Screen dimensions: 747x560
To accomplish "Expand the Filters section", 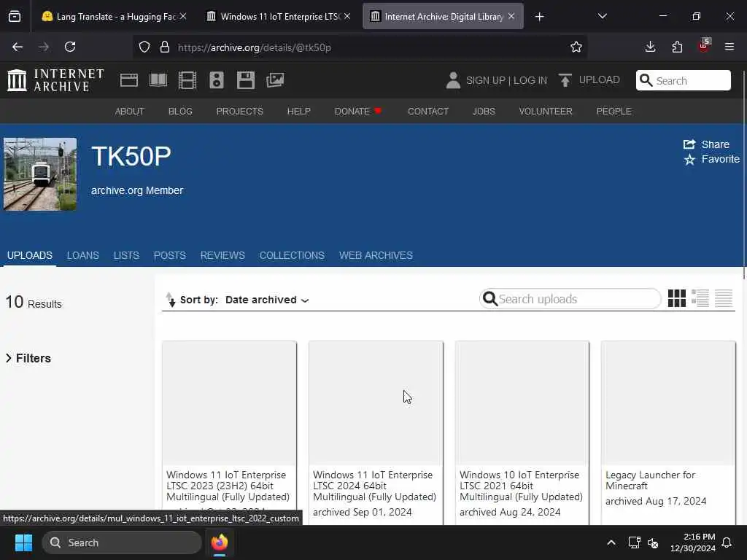I will pos(28,358).
